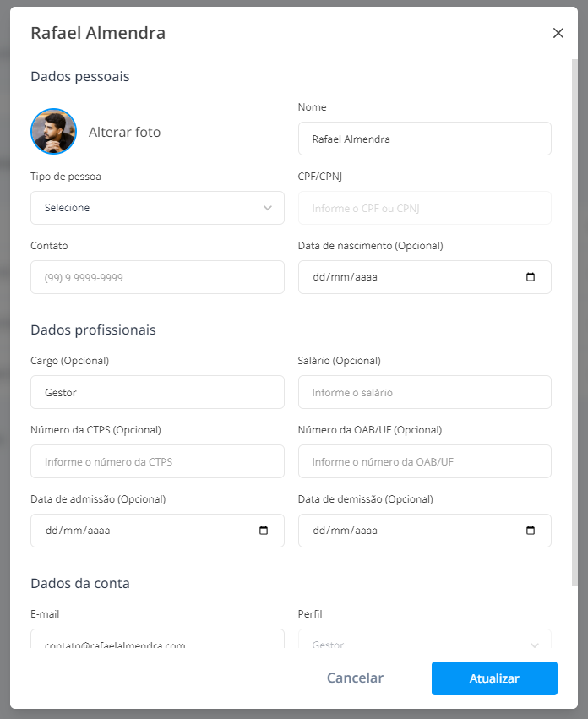The width and height of the screenshot is (588, 719).
Task: Open the admission date calendar icon
Action: pyautogui.click(x=264, y=531)
